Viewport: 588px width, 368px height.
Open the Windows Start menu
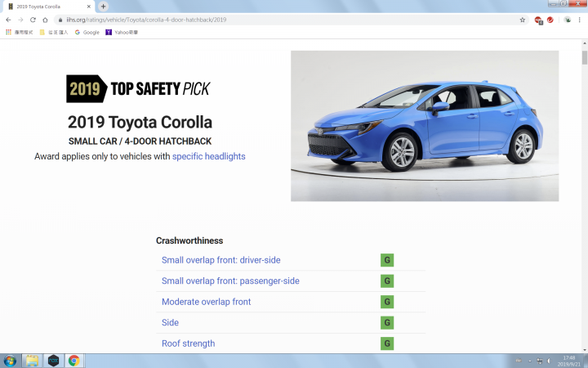(x=10, y=361)
